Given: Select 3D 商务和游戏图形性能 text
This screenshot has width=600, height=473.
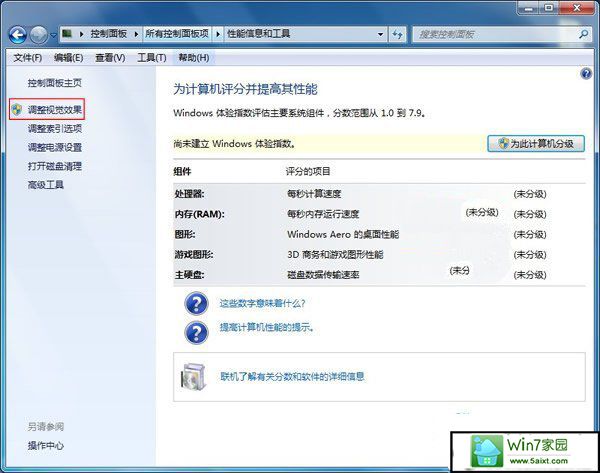Looking at the screenshot, I should pos(335,254).
